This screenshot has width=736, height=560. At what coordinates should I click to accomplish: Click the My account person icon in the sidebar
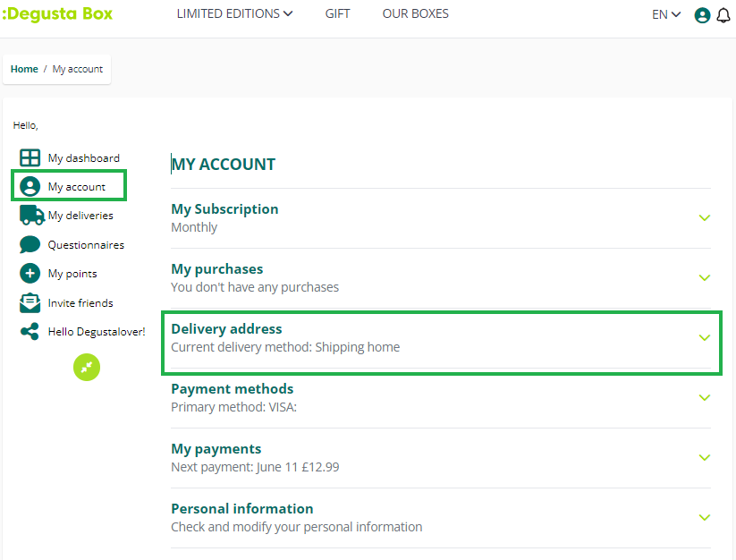pyautogui.click(x=30, y=187)
